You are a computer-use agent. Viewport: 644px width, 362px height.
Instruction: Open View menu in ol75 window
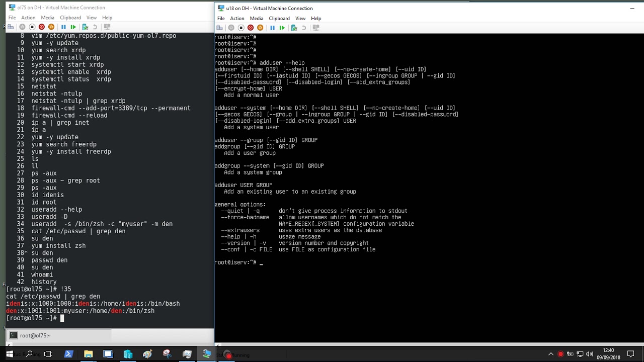(92, 18)
